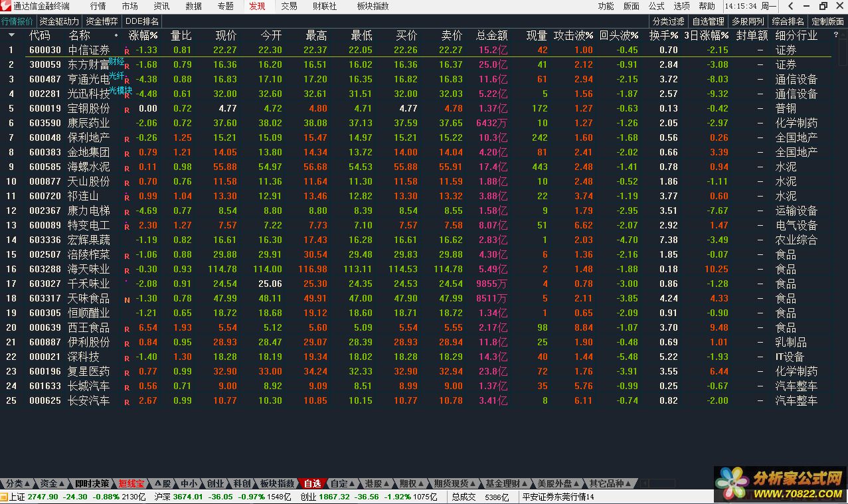The width and height of the screenshot is (848, 504).
Task: Open the 财联社 menu
Action: coord(324,6)
